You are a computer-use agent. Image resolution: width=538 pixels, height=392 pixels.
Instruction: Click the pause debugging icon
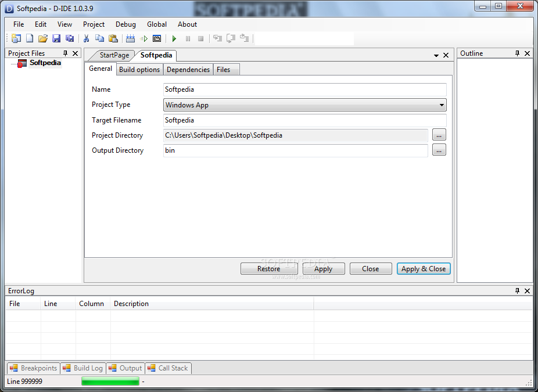pyautogui.click(x=188, y=39)
